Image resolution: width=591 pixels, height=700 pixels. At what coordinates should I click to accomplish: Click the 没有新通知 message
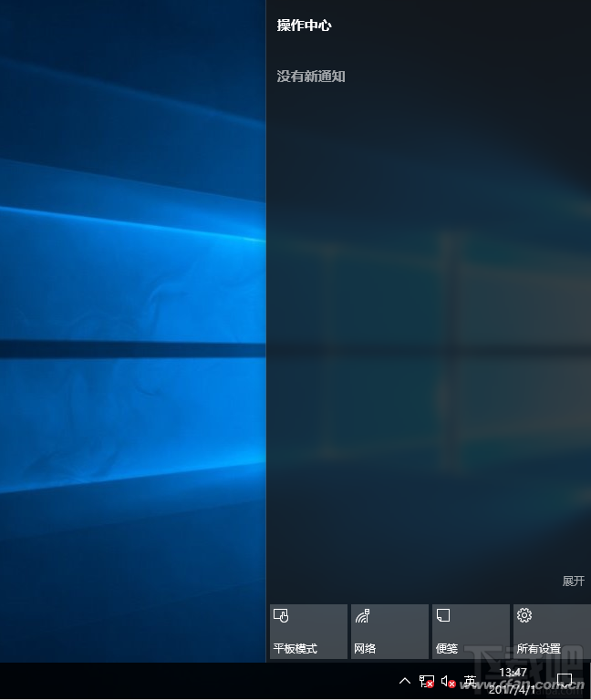point(311,77)
